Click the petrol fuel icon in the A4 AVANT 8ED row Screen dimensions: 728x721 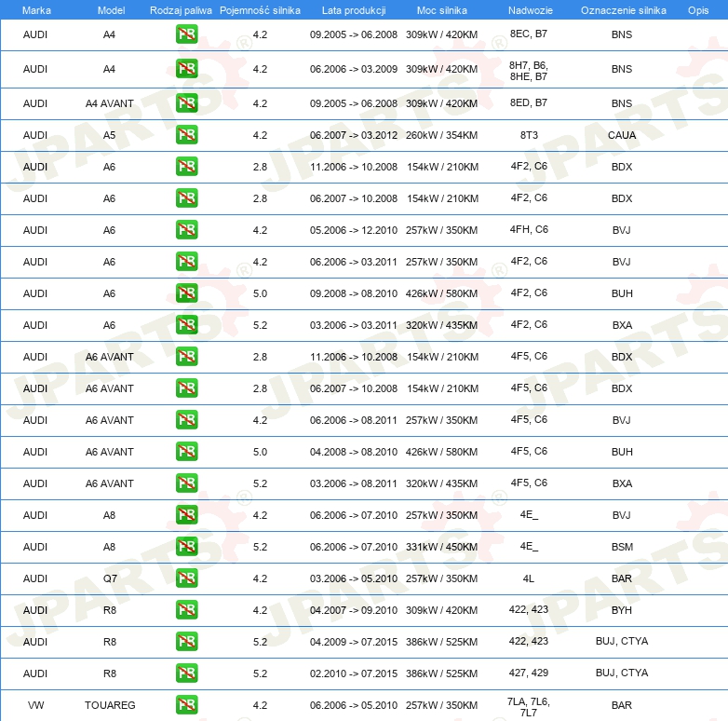186,102
